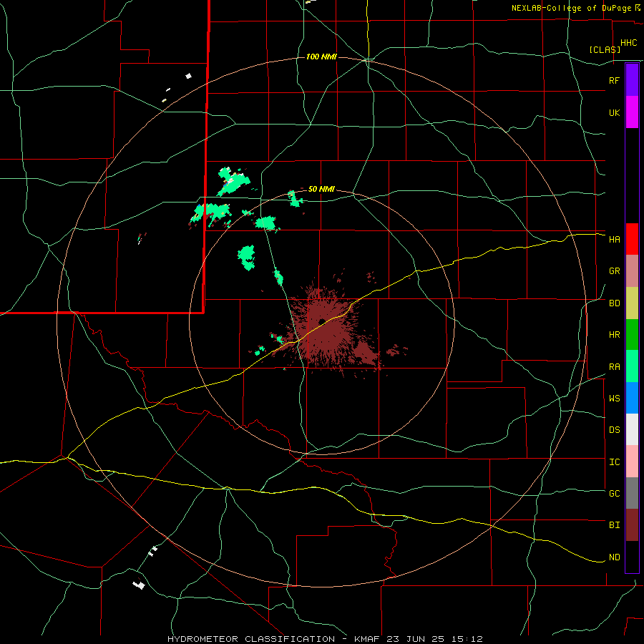Click the 100 NMI range ring label
Viewport: 644px width, 644px height.
click(321, 57)
